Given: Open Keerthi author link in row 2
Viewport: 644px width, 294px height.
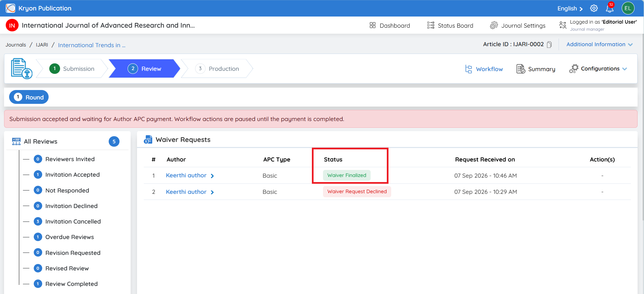Looking at the screenshot, I should coord(186,192).
